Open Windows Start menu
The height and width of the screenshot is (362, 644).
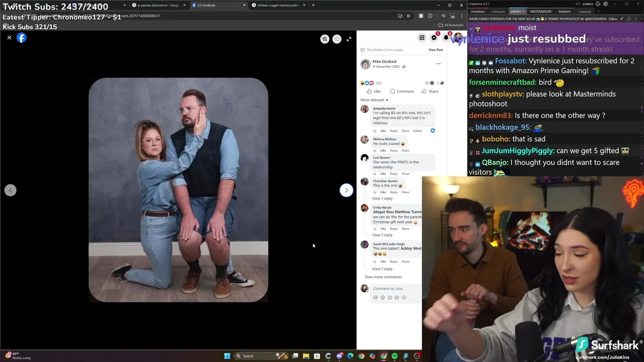[227, 356]
